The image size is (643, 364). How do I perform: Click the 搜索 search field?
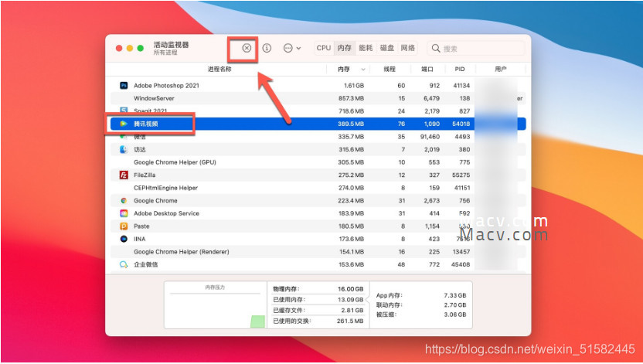coord(476,49)
